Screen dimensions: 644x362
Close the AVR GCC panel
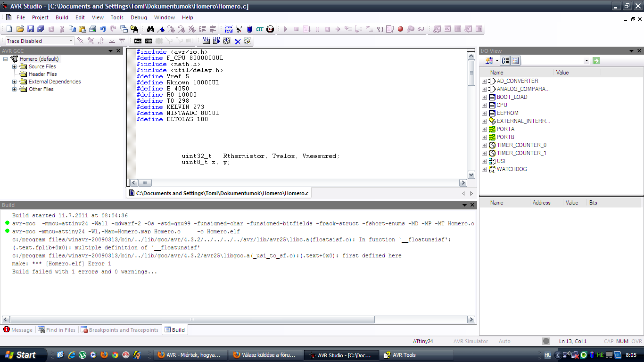tap(119, 51)
